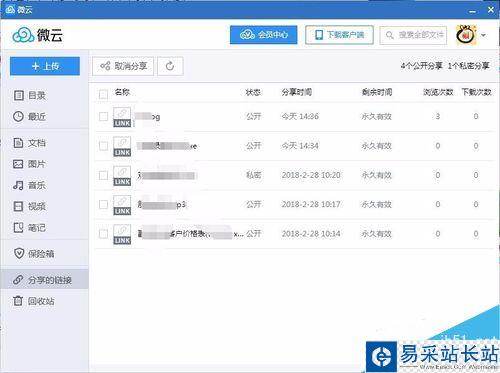
Task: Check the row shared 2018-2-28 10:14
Action: click(x=103, y=234)
